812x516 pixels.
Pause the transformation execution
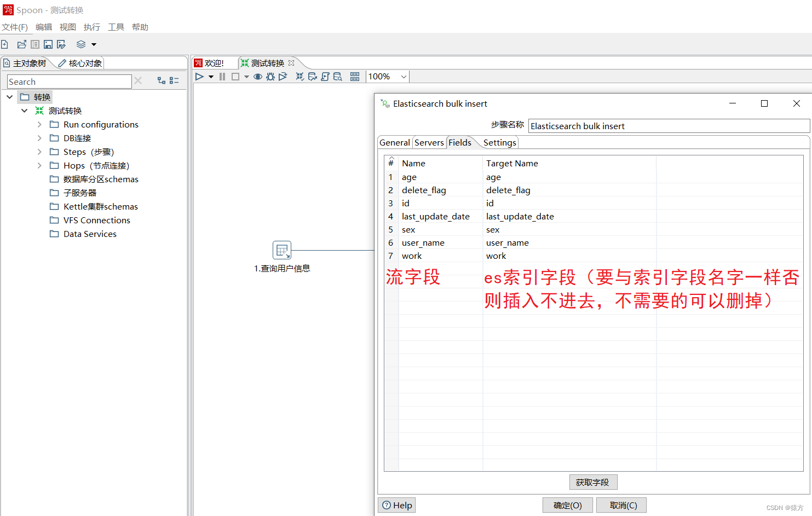(x=222, y=76)
